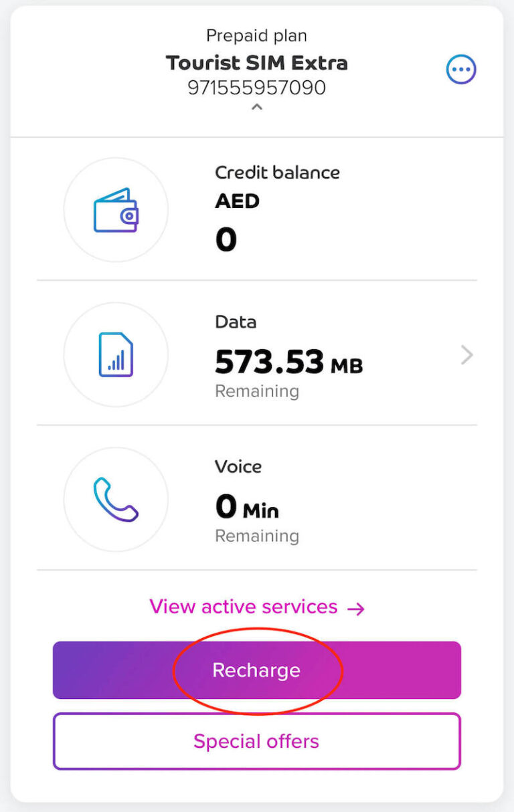The image size is (514, 812).
Task: Click the Credit balance label
Action: (277, 173)
